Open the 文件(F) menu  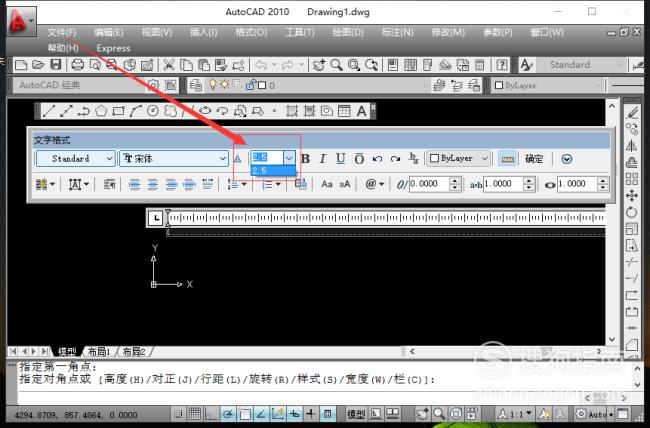pos(62,32)
